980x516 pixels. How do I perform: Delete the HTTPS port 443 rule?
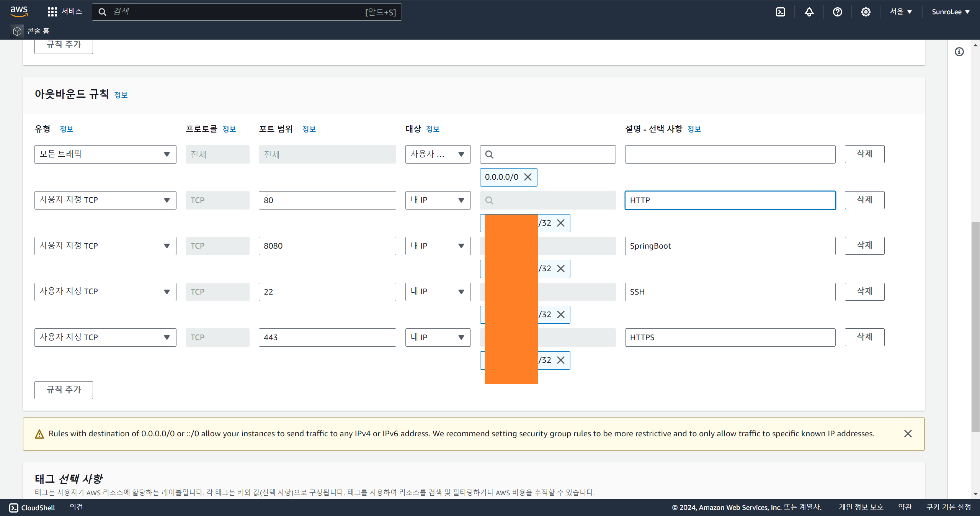point(864,337)
